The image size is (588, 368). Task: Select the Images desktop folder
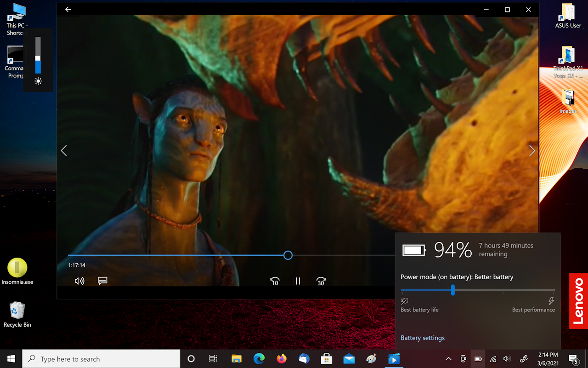tap(568, 102)
